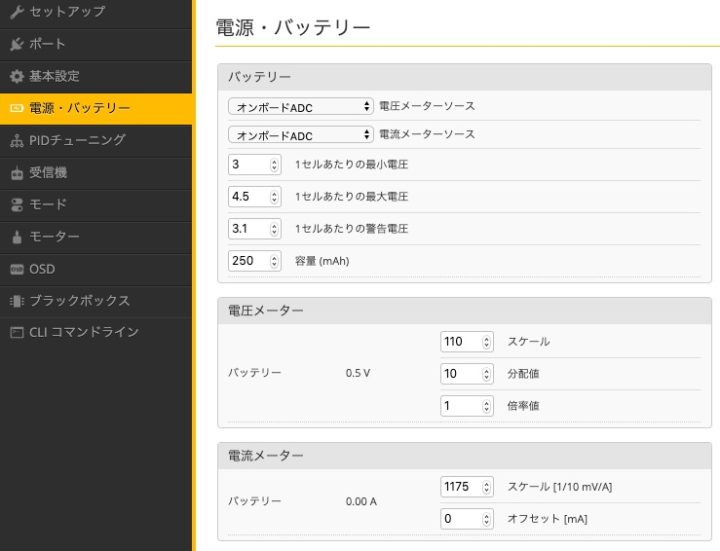Click the 警告電圧 field showing 3.1
The width and height of the screenshot is (720, 551).
tap(248, 229)
